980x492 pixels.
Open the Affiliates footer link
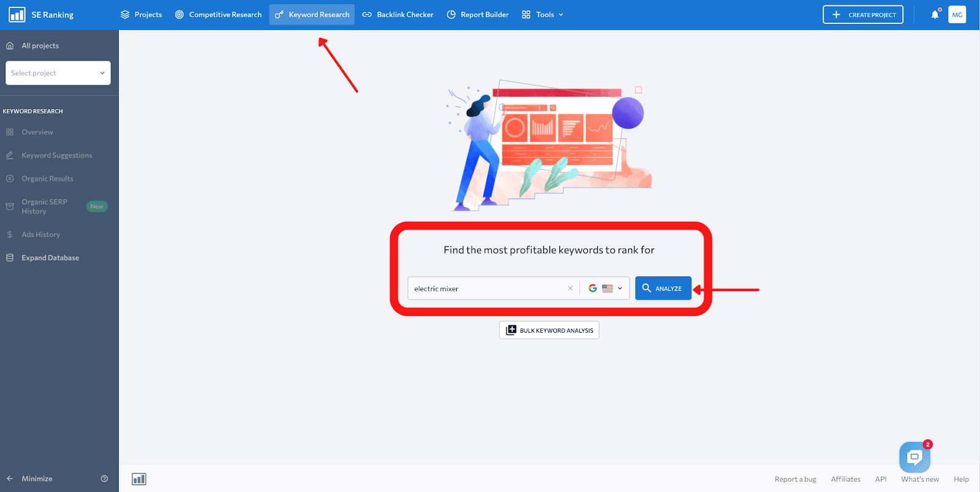pos(845,479)
